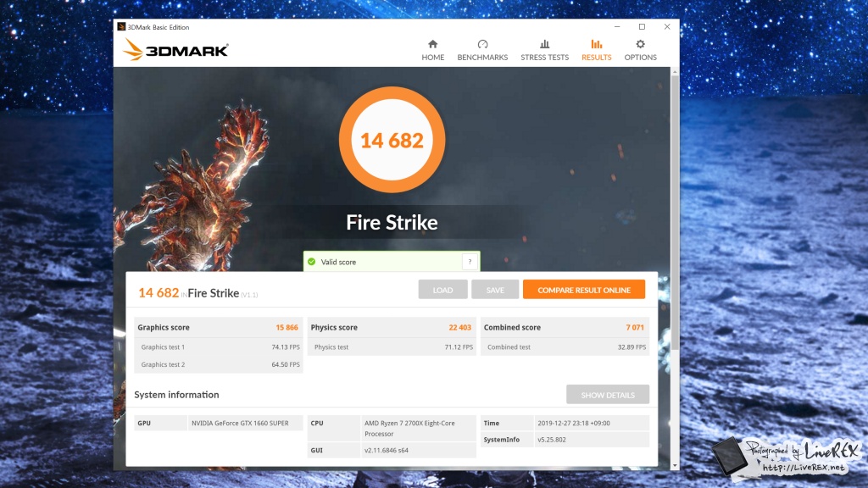Image resolution: width=868 pixels, height=488 pixels.
Task: Click the SAVE button
Action: click(x=495, y=290)
